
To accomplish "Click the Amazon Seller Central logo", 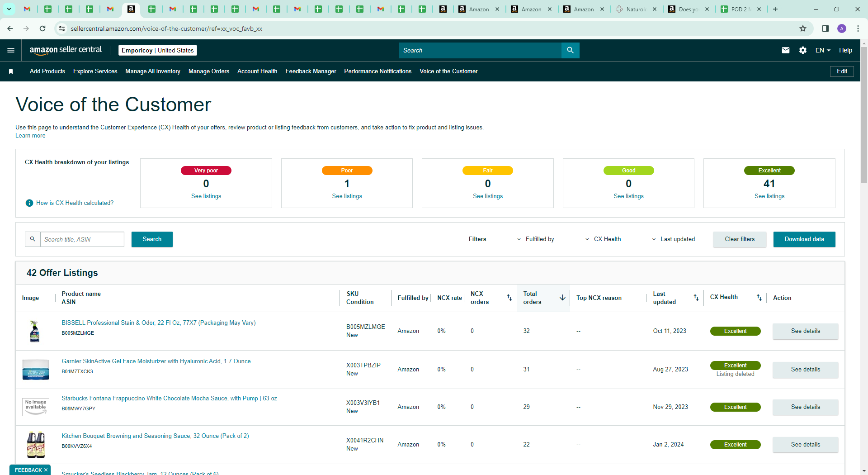I will pyautogui.click(x=66, y=50).
